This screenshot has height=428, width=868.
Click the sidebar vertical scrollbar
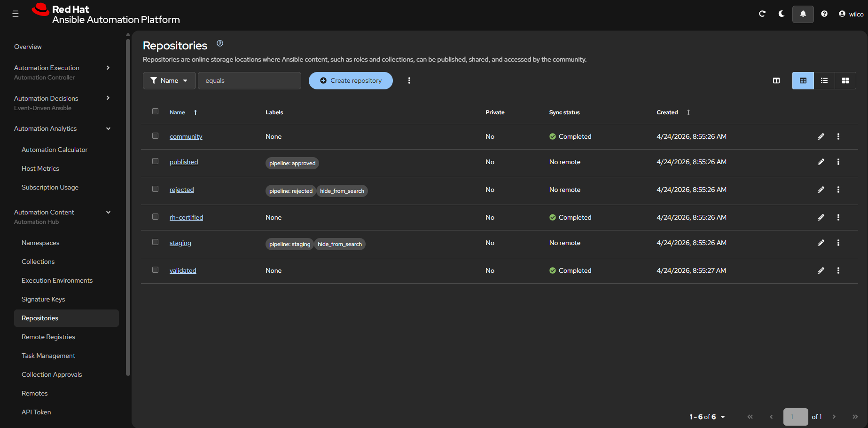[x=128, y=207]
